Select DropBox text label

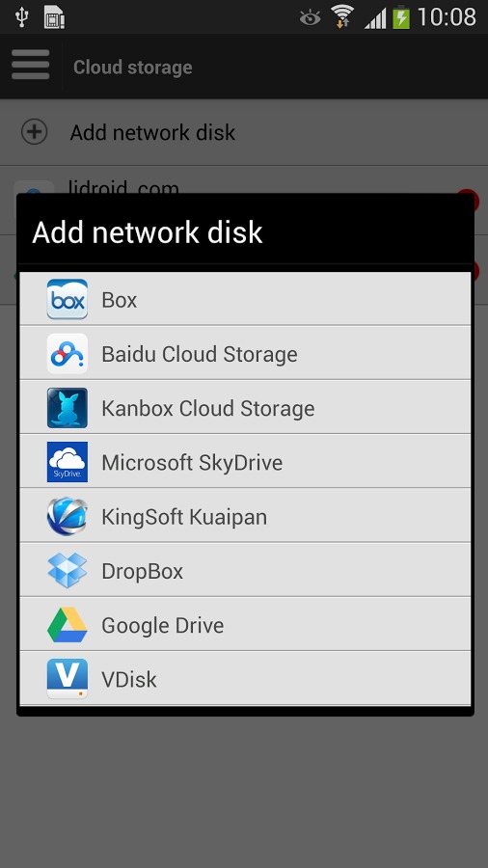(x=142, y=571)
